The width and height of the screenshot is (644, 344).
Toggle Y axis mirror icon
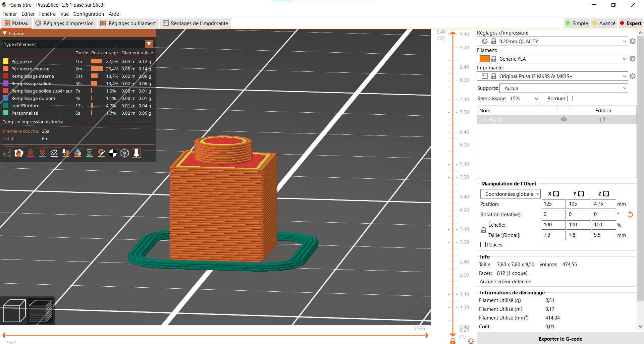[x=581, y=194]
